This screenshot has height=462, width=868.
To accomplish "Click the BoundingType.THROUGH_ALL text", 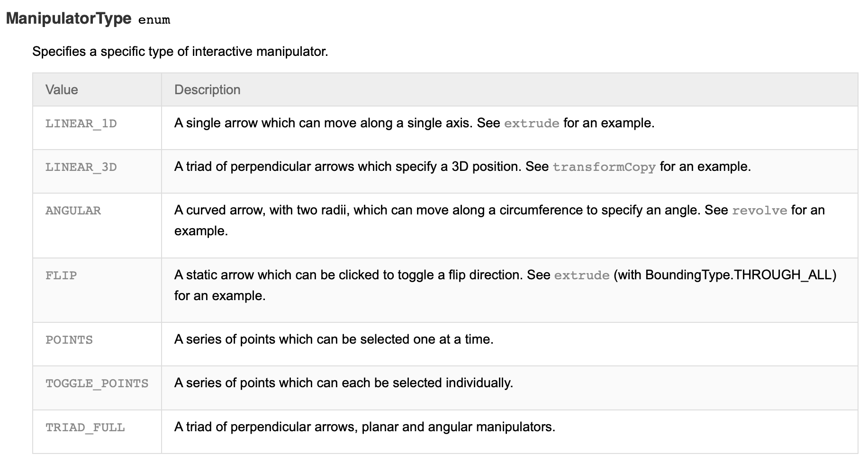I will coord(738,275).
